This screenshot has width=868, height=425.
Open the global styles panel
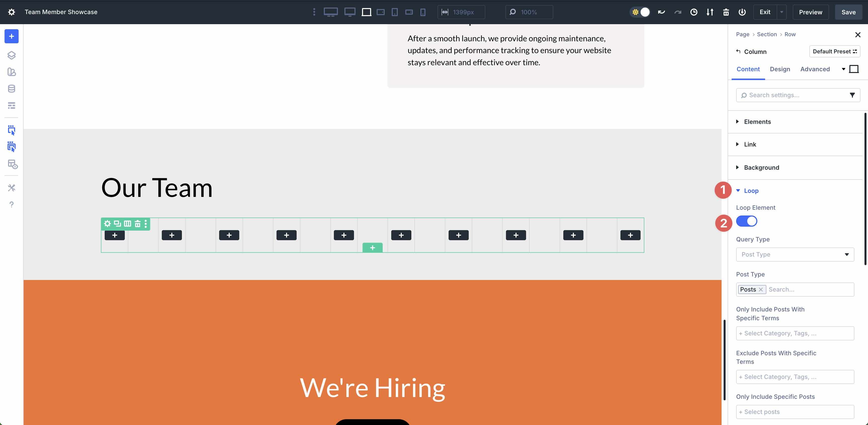[11, 72]
